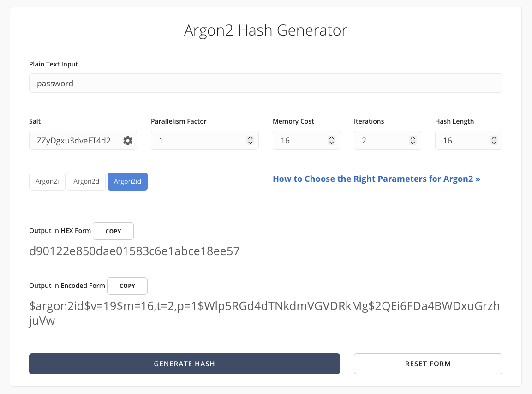The height and width of the screenshot is (394, 532).
Task: Click the Parallelism Factor number field
Action: [198, 141]
